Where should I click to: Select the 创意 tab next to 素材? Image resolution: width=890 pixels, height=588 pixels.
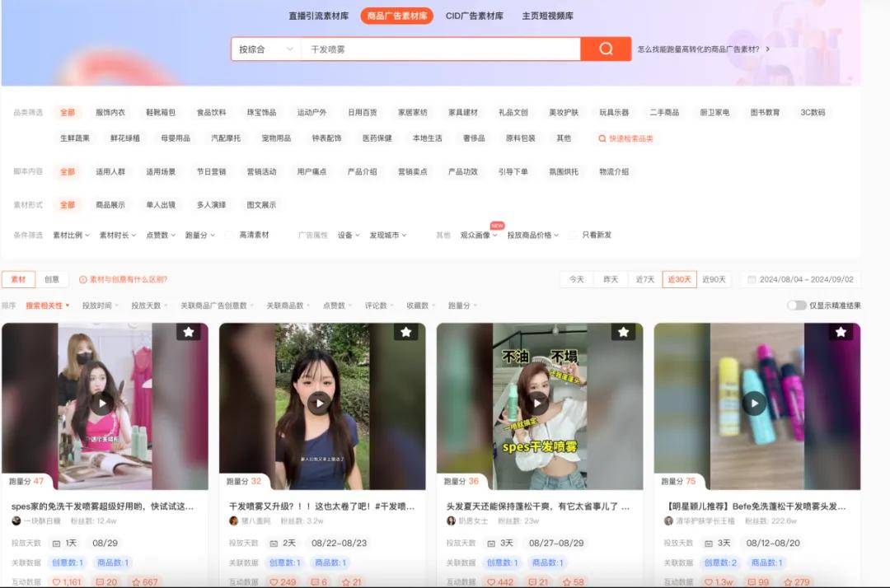[x=51, y=279]
